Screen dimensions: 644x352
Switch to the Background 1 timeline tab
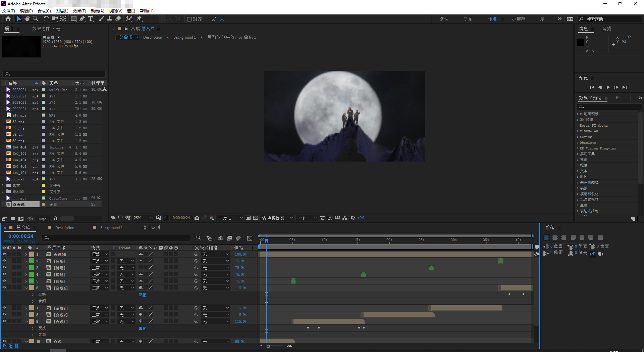[111, 228]
